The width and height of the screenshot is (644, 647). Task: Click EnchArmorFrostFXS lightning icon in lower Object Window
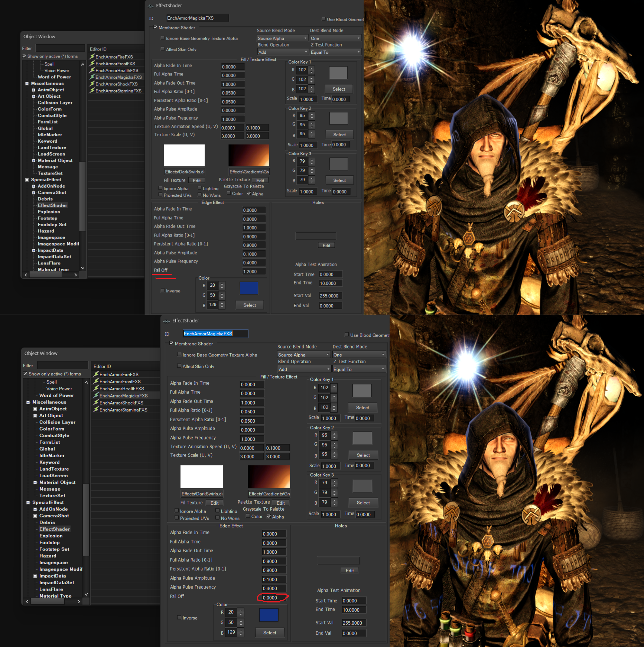(x=96, y=381)
